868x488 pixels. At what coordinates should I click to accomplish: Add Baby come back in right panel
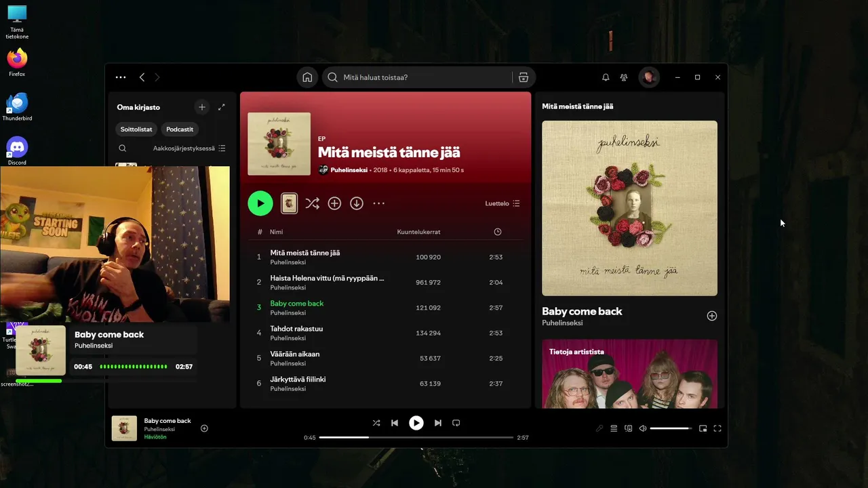711,316
